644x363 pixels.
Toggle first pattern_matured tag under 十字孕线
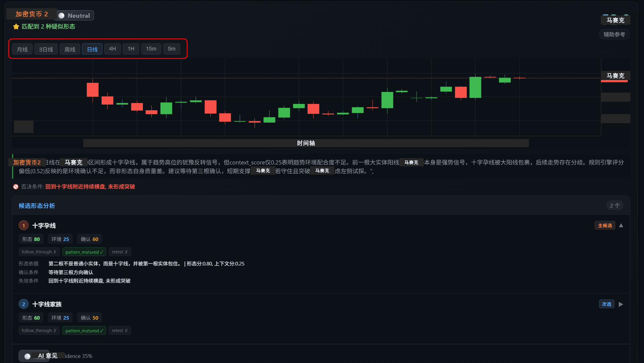84,252
